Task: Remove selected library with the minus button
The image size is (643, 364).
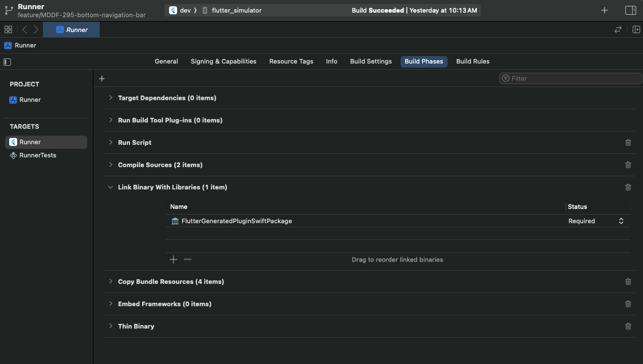Action: tap(188, 260)
